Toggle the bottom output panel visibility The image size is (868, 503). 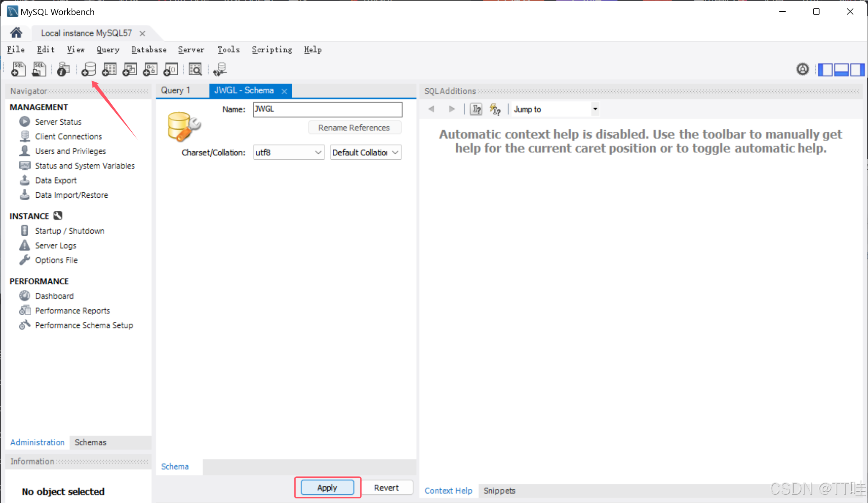[x=841, y=69]
